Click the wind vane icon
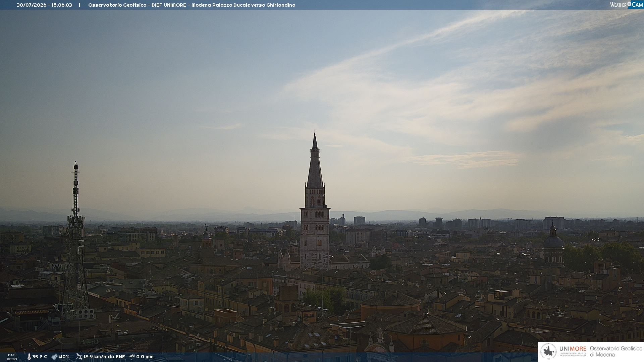The width and height of the screenshot is (644, 362). pyautogui.click(x=79, y=357)
